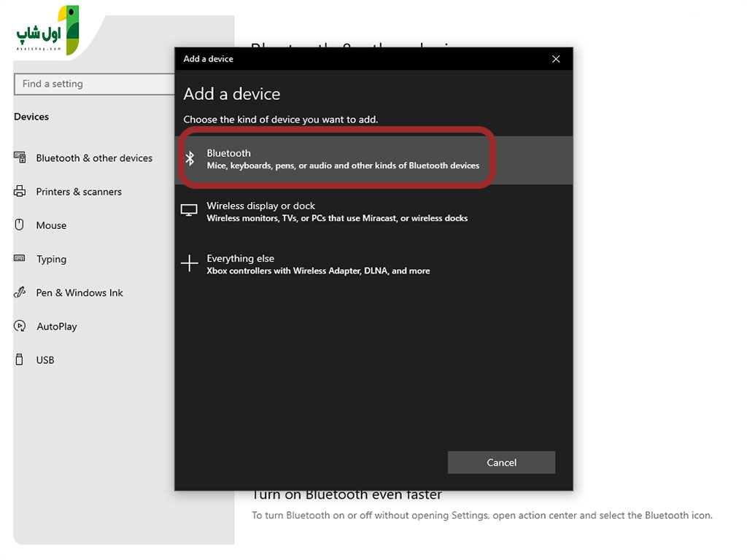Click the Bluetooth symbol icon in dialog
The image size is (747, 560).
pyautogui.click(x=190, y=158)
